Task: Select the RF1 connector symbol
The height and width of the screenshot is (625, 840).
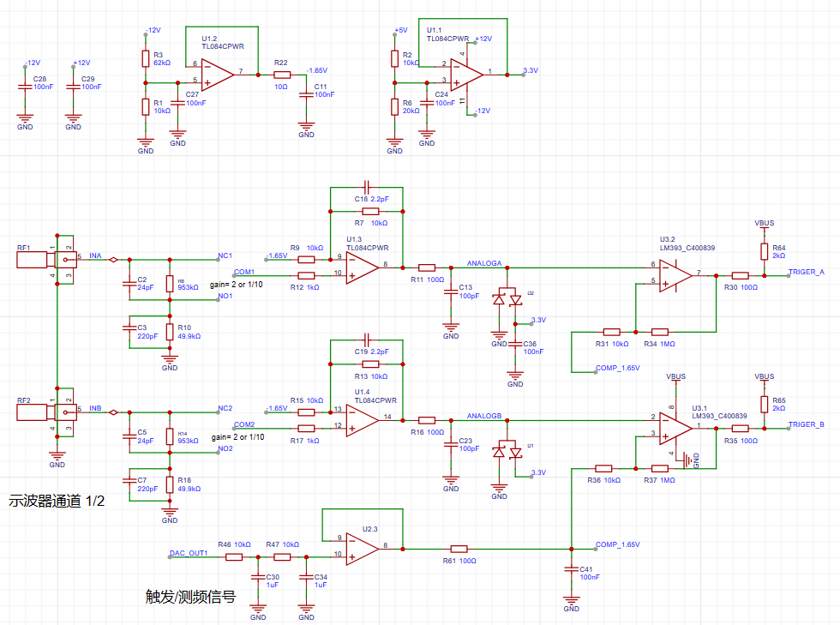Action: pyautogui.click(x=46, y=260)
